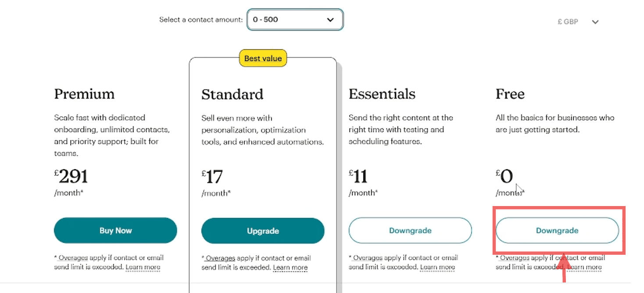
Task: Open the Learn more link under Standard
Action: point(290,267)
